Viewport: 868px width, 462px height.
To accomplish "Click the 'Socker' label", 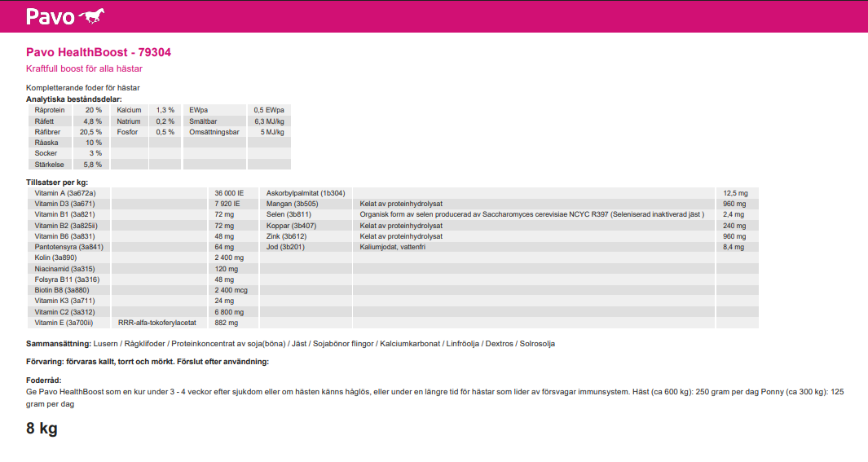I will point(46,153).
